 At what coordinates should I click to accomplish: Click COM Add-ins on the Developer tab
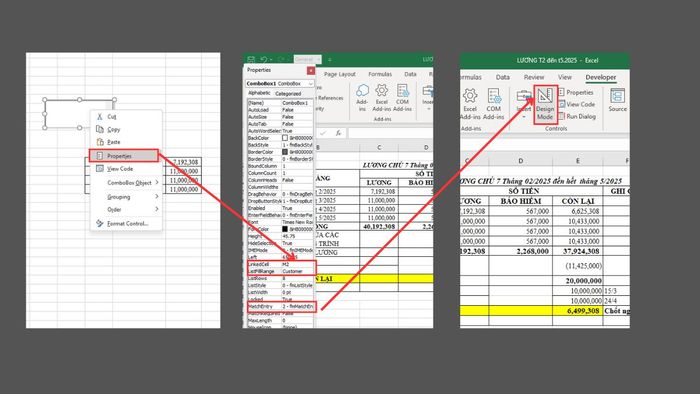[x=494, y=104]
